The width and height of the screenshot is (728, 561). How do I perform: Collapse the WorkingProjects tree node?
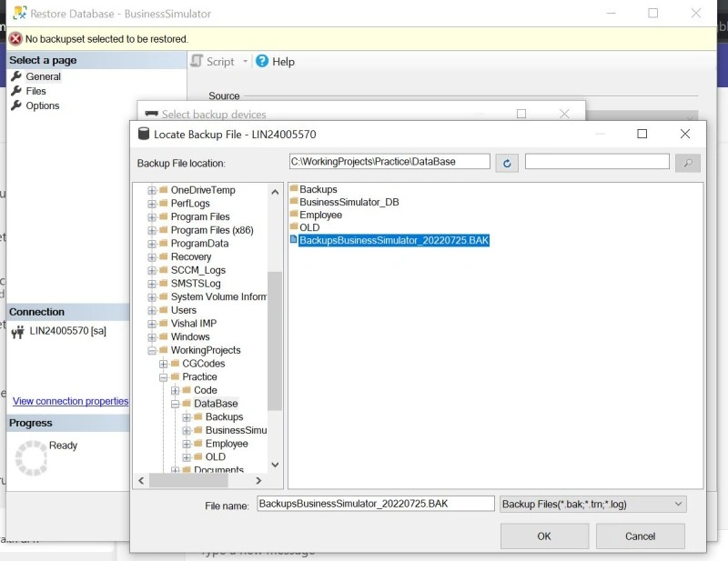[x=152, y=350]
